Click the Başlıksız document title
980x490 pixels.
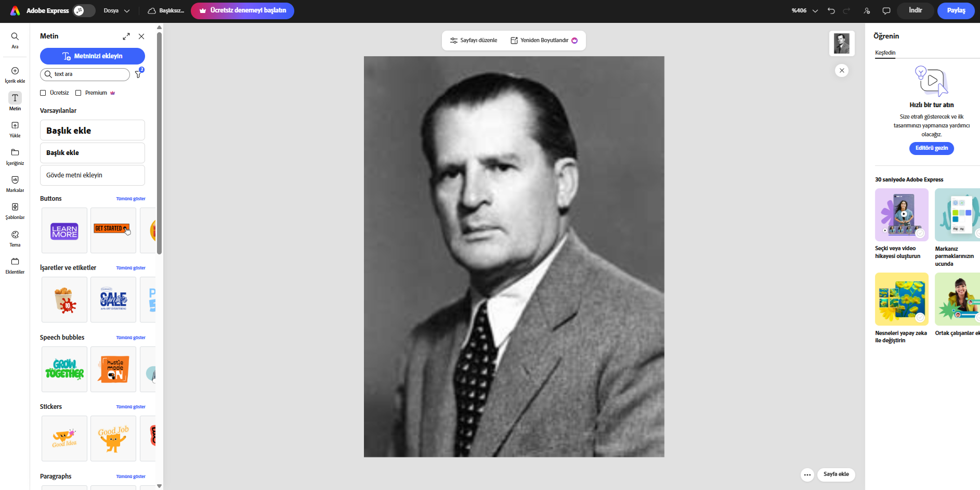tap(172, 10)
